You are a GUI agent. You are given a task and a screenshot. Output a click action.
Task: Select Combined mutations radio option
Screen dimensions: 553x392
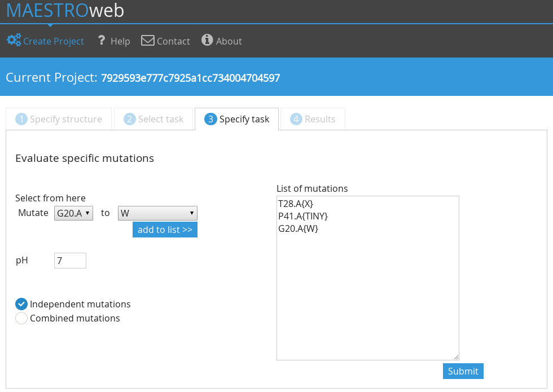(21, 318)
